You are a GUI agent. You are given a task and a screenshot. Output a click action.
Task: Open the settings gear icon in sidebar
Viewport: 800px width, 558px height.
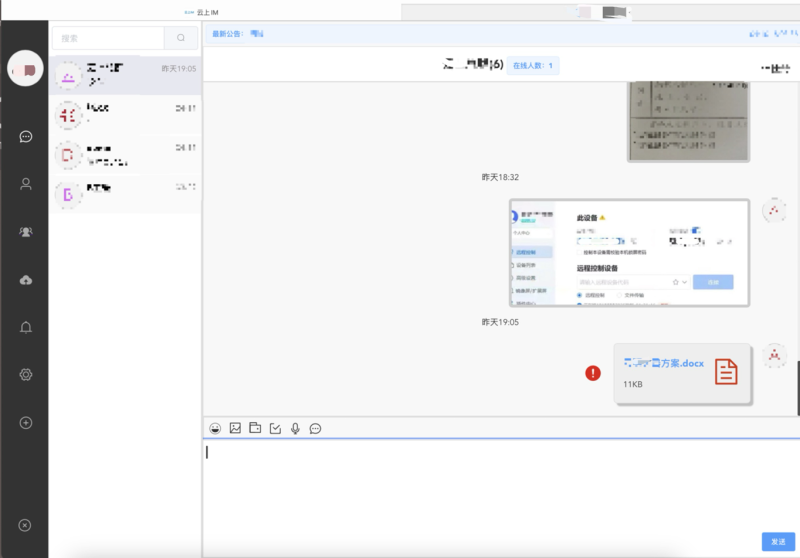(26, 375)
